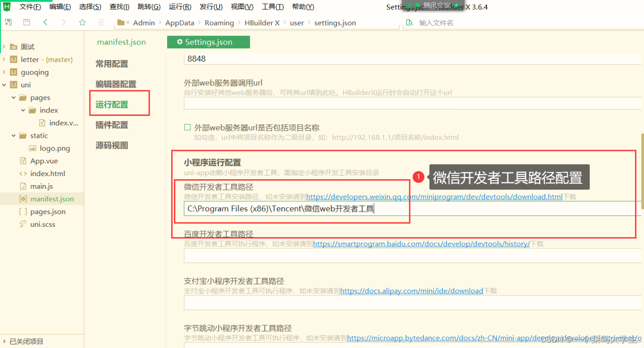This screenshot has height=348, width=644.
Task: Click the logo.png image file icon
Action: click(32, 148)
